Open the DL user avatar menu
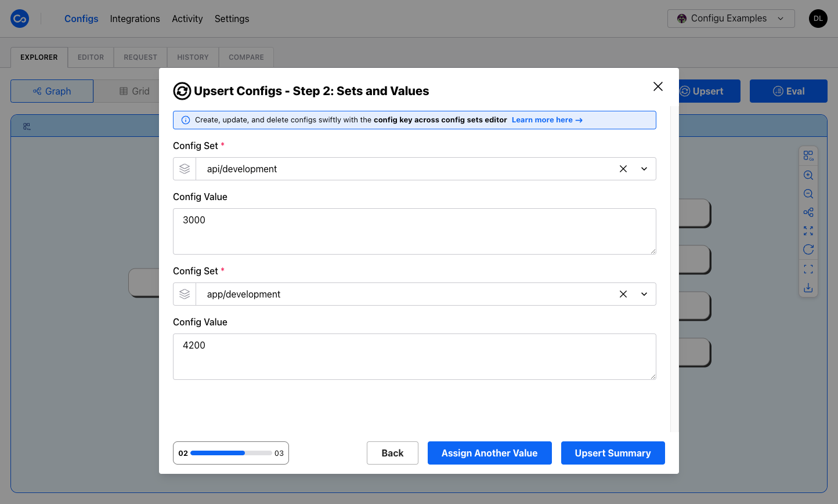838x504 pixels. click(818, 19)
